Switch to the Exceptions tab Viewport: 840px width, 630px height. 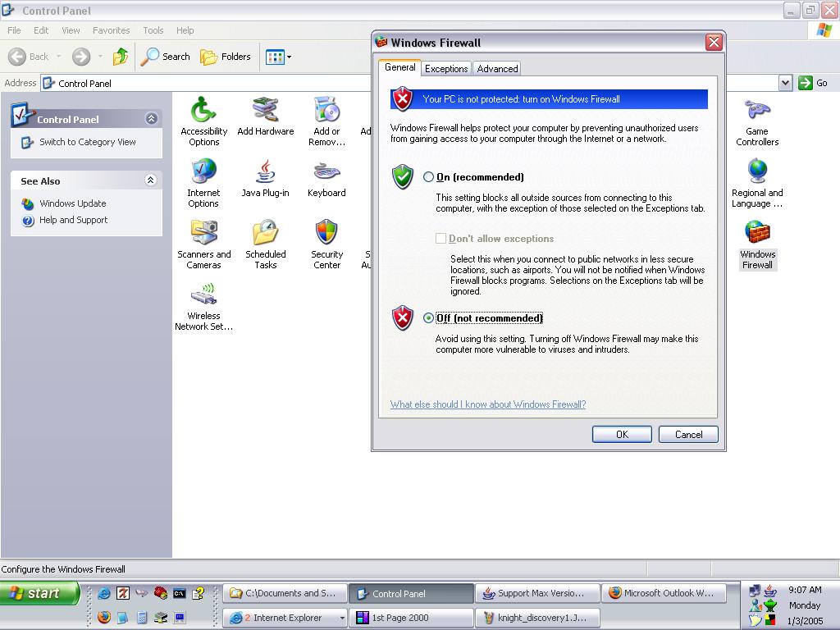(446, 69)
